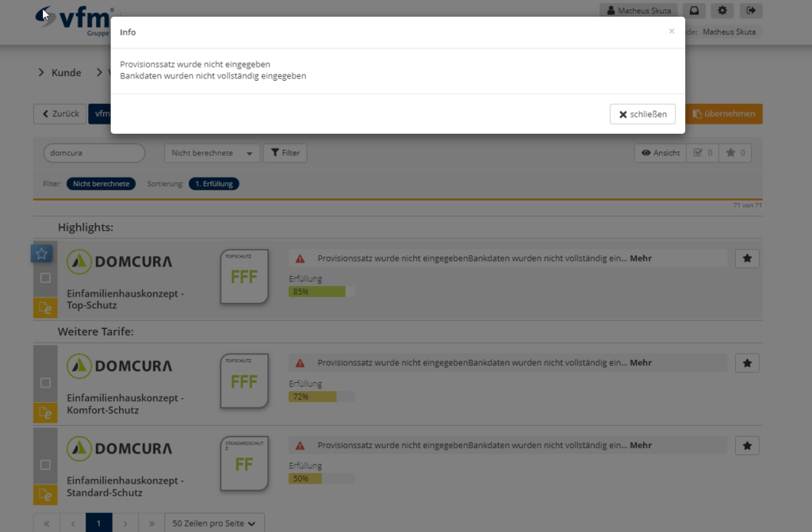The image size is (812, 532).
Task: Select page 1 in pagination
Action: [x=99, y=523]
